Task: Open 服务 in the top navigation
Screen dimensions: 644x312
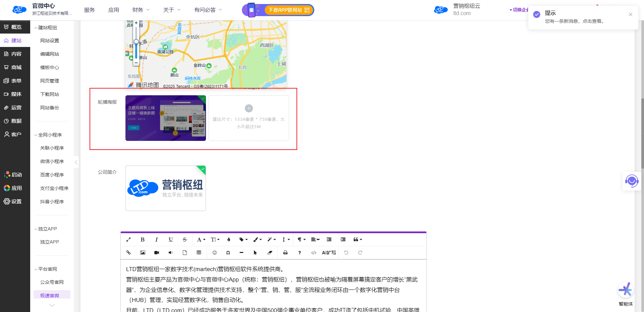Action: [90, 10]
